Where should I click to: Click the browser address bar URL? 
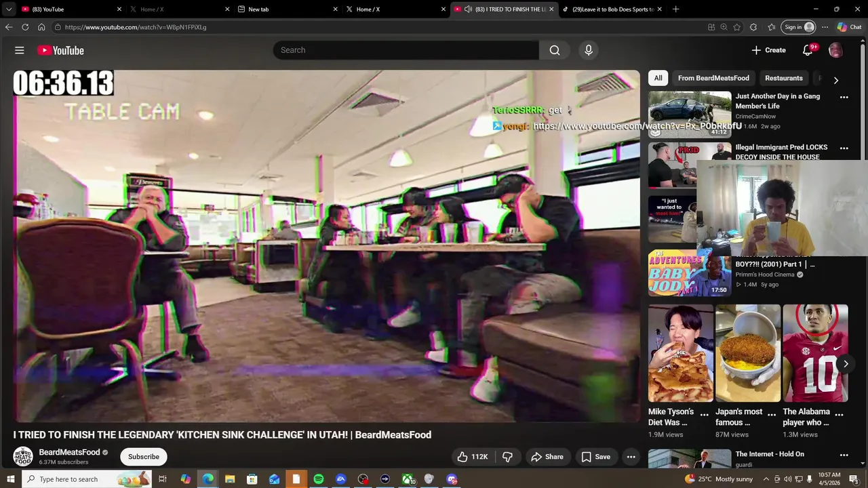(x=136, y=27)
